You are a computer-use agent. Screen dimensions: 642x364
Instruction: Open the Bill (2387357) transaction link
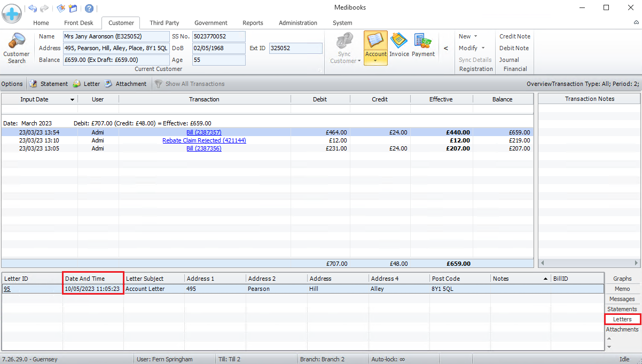[204, 132]
